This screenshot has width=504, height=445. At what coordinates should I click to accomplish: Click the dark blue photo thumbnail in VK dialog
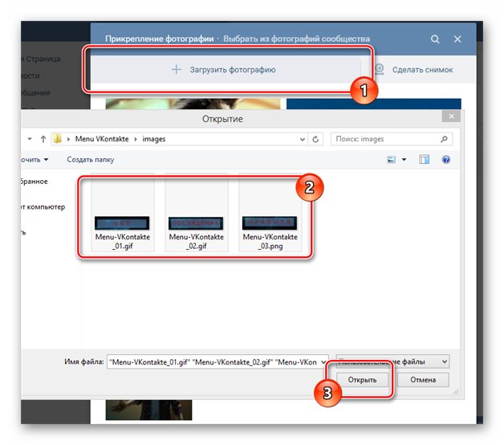[374, 104]
